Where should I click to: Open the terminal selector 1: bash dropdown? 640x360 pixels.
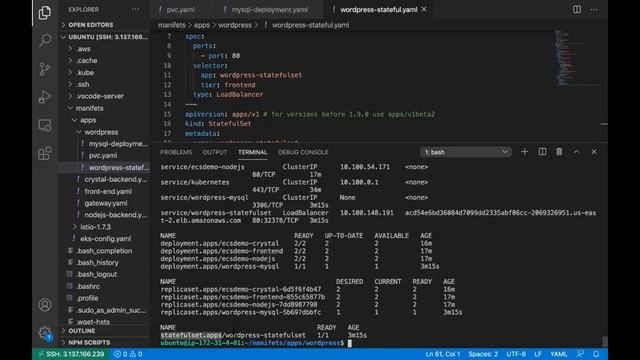pos(466,152)
